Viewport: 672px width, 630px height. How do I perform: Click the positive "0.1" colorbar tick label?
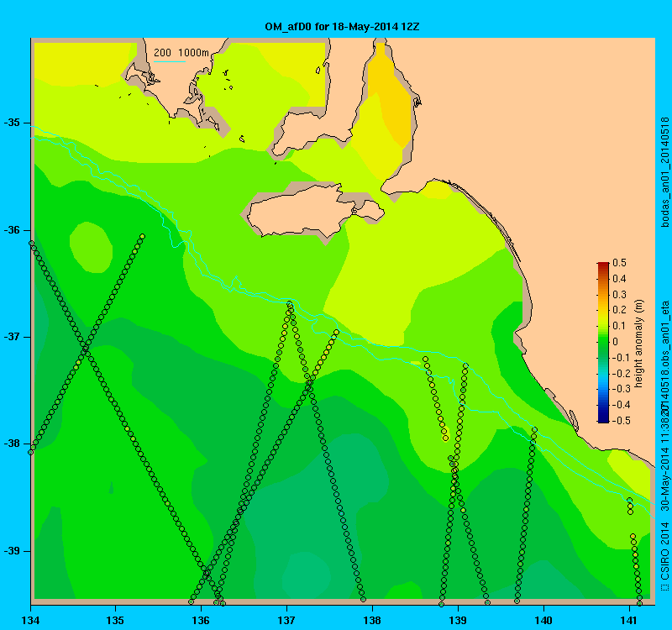pos(620,326)
